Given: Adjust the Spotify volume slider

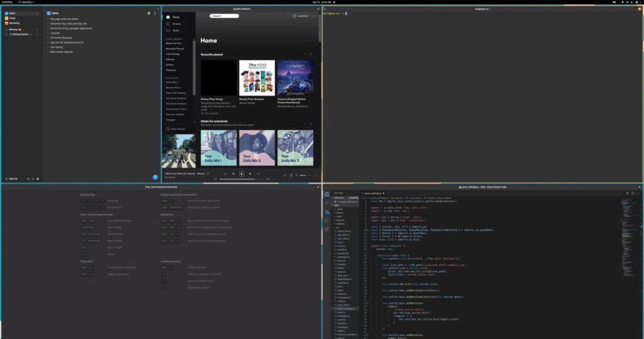Looking at the screenshot, I should tap(303, 175).
